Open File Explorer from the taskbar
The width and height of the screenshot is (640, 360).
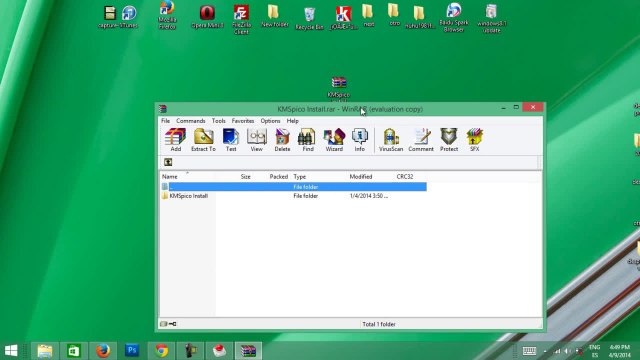pos(45,351)
